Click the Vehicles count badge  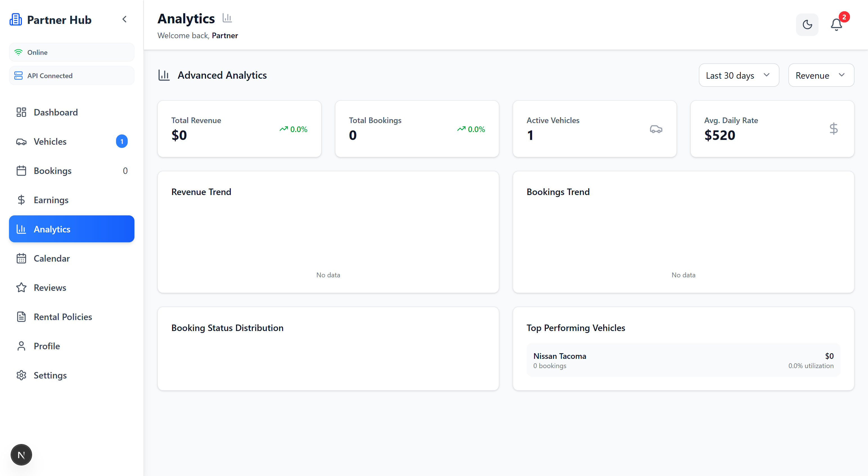122,141
